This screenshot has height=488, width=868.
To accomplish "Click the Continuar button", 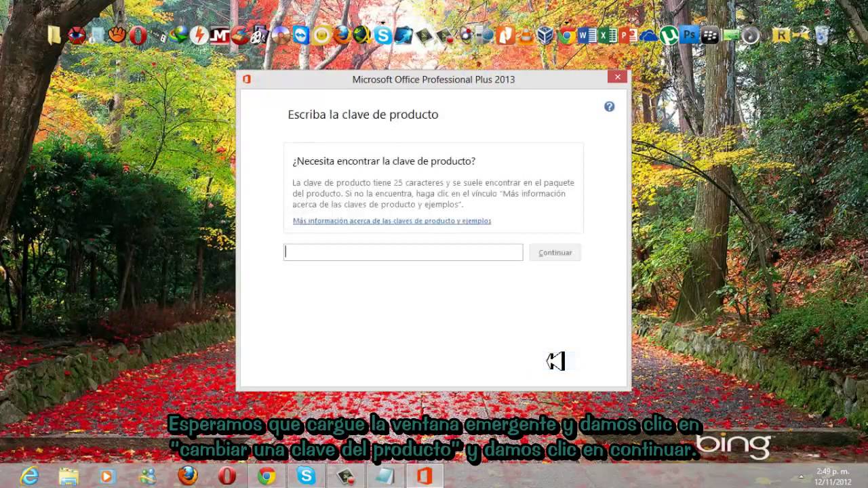I will 555,252.
